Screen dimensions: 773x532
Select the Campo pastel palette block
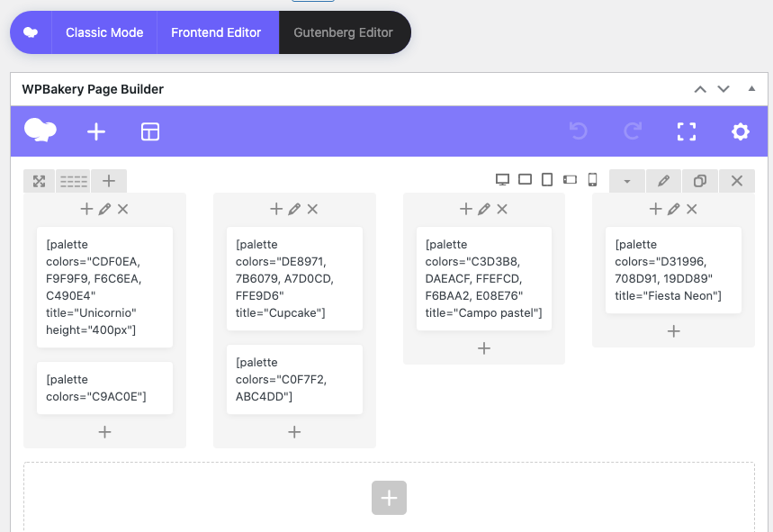click(x=484, y=278)
